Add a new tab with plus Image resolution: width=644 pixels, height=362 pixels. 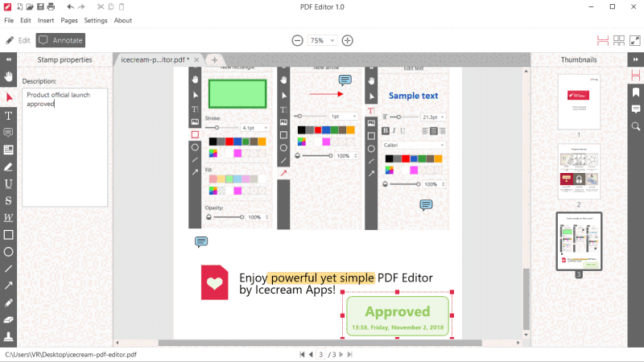point(214,60)
